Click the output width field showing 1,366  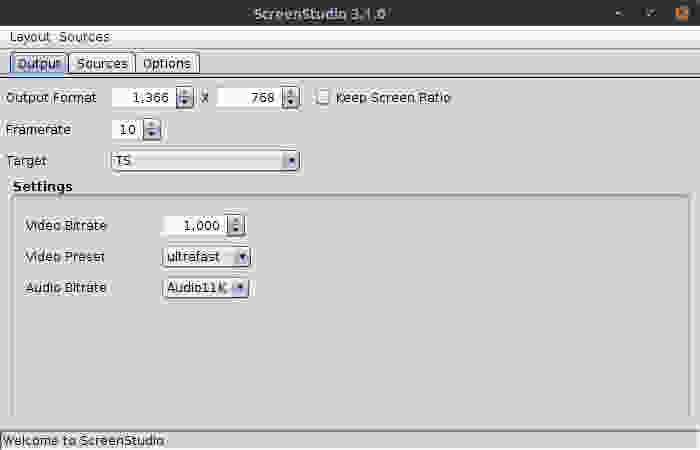coord(144,97)
